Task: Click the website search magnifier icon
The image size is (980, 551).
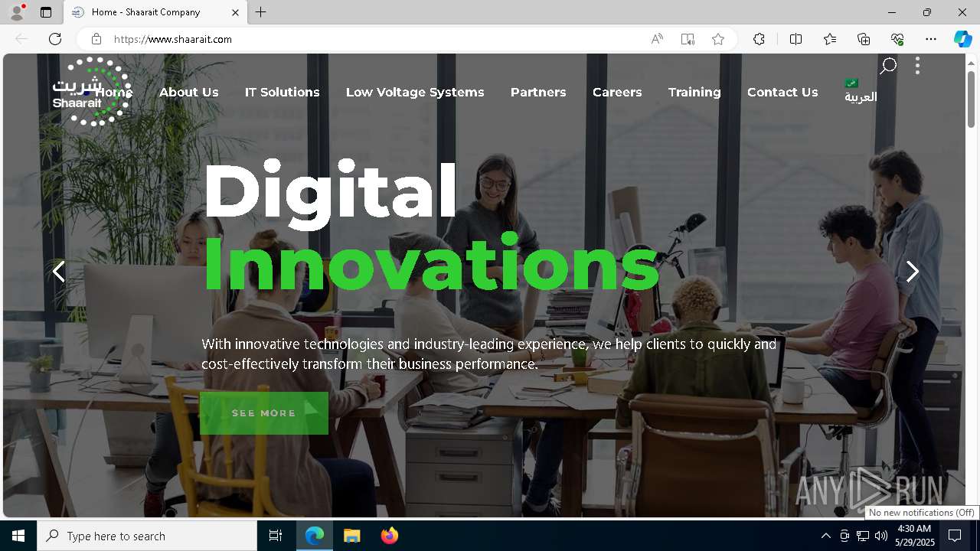Action: (888, 67)
